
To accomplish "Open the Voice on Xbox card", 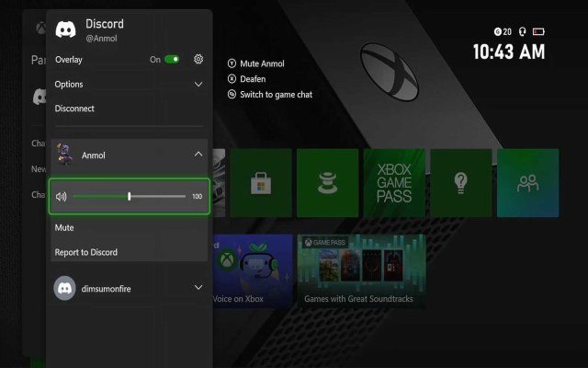I will pos(253,271).
